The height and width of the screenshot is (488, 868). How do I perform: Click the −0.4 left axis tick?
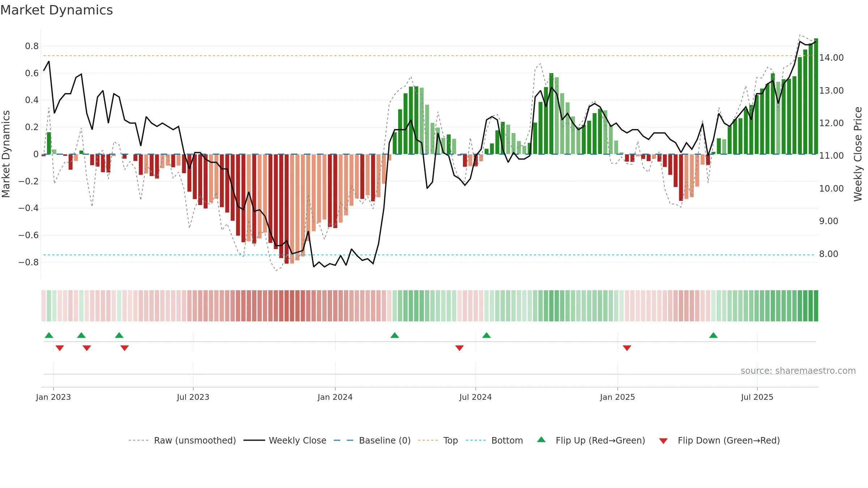click(29, 208)
